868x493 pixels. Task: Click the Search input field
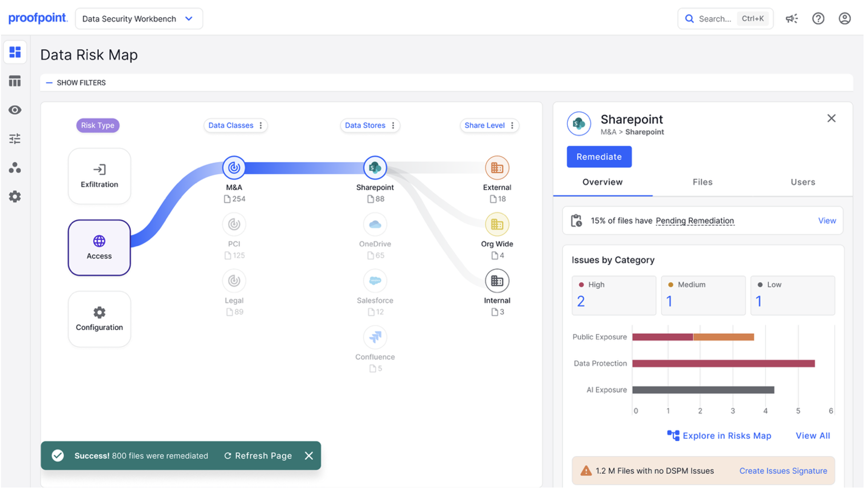[714, 19]
